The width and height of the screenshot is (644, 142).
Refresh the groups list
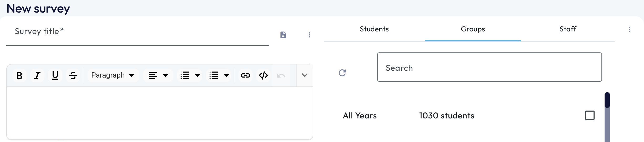tap(342, 73)
